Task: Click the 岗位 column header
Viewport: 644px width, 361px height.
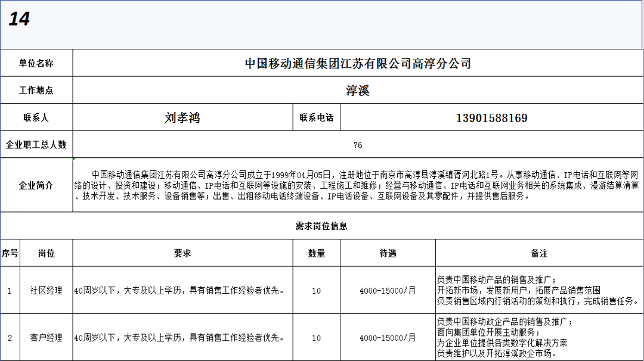Action: [x=46, y=253]
